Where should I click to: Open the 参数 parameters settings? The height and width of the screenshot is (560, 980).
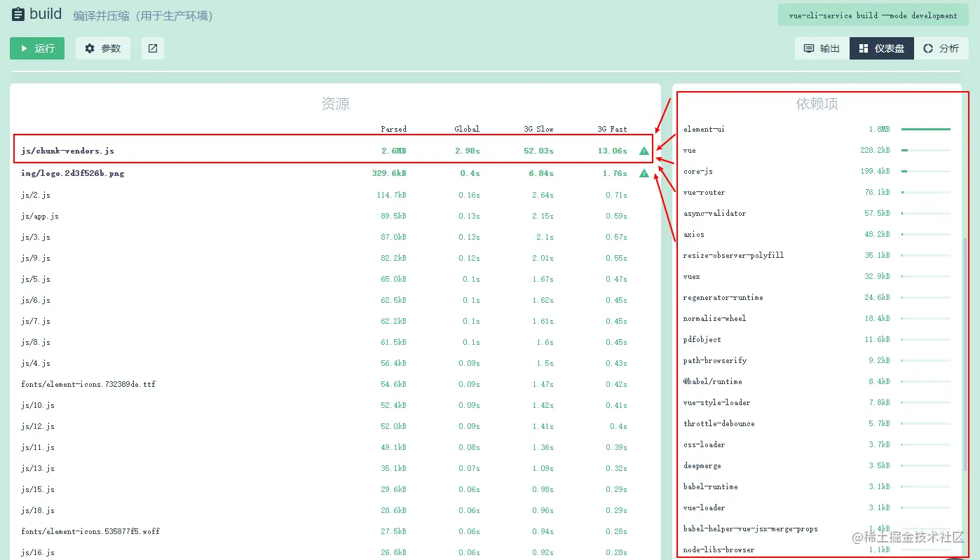pyautogui.click(x=103, y=48)
